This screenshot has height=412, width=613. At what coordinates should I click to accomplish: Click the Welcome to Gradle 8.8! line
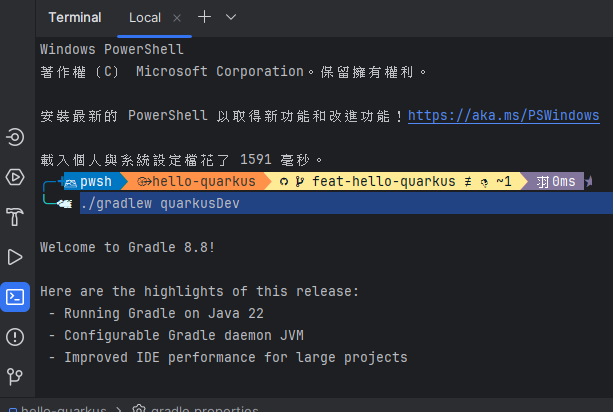tap(127, 247)
